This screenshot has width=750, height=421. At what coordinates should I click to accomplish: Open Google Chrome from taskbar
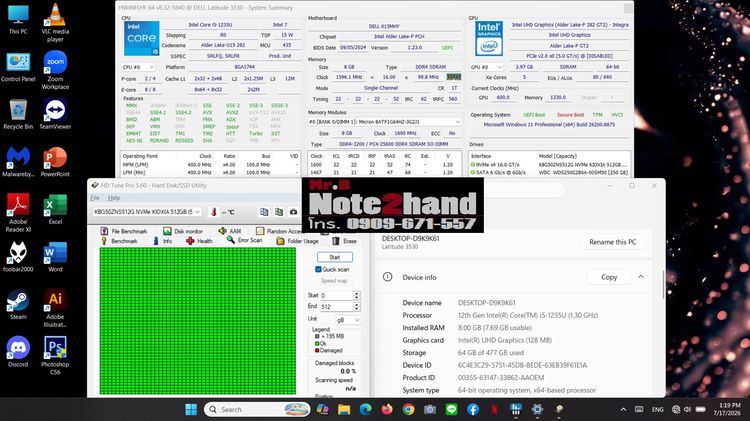pyautogui.click(x=408, y=410)
